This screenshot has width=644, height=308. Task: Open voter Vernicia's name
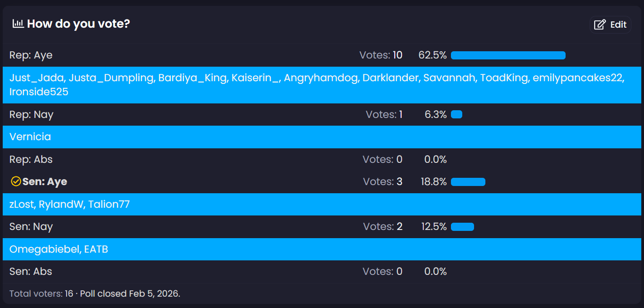(30, 137)
